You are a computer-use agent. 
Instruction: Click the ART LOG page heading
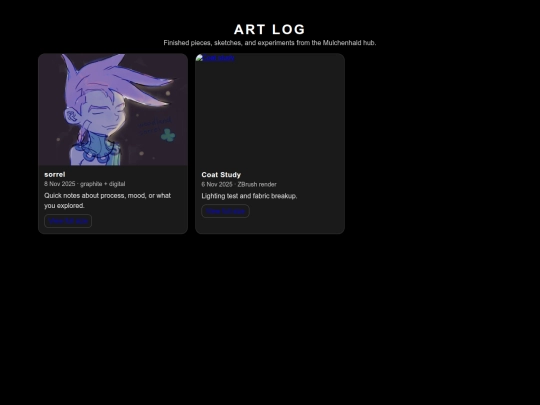click(270, 30)
